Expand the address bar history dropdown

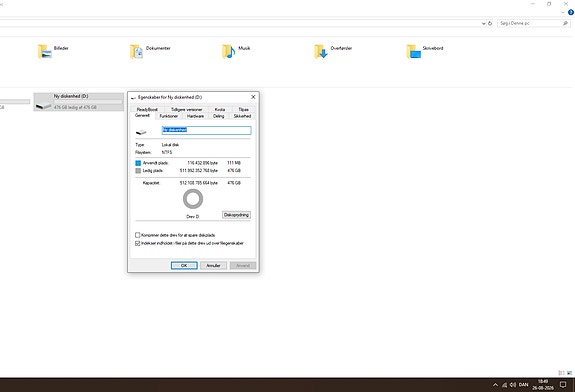(484, 23)
